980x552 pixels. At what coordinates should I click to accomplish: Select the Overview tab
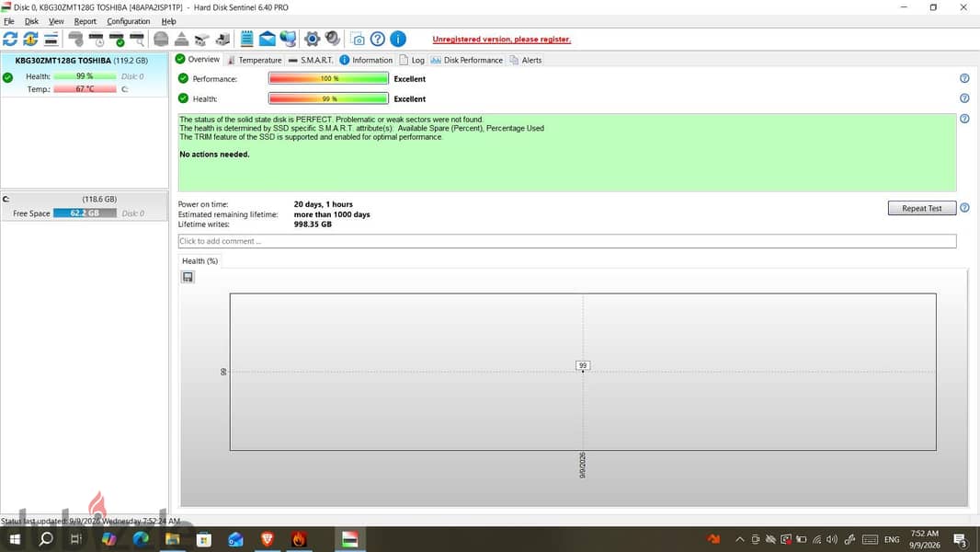pyautogui.click(x=198, y=60)
